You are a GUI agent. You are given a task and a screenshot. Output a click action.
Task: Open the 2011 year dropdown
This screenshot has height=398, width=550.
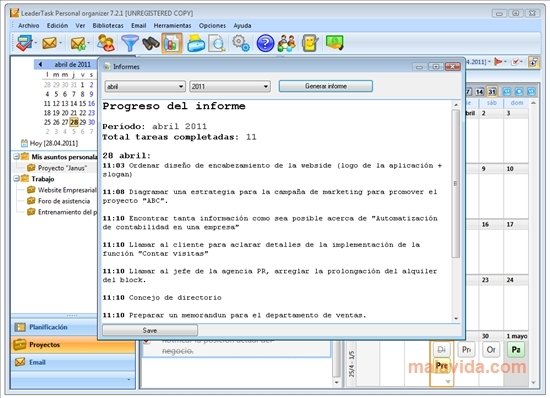[230, 86]
